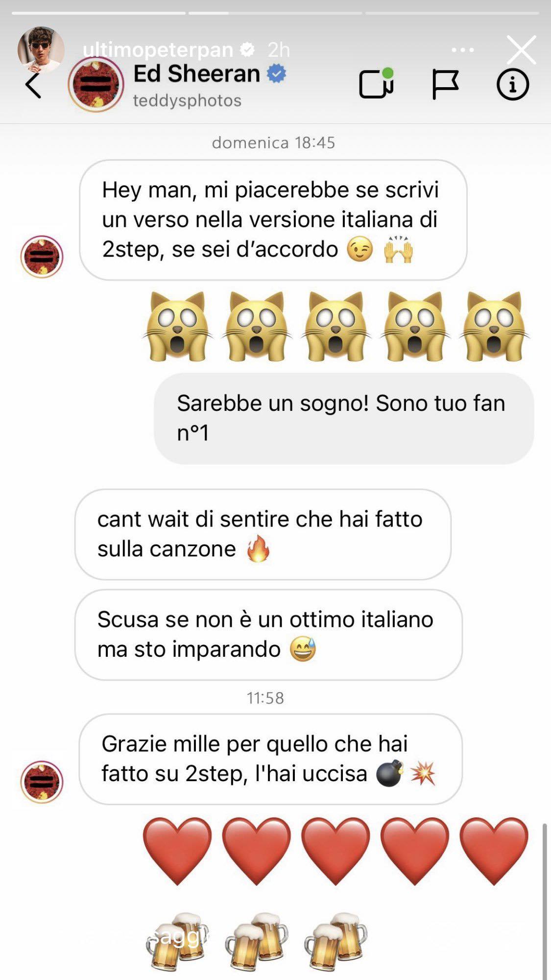Close the story with the X
This screenshot has width=551, height=980.
pos(521,49)
